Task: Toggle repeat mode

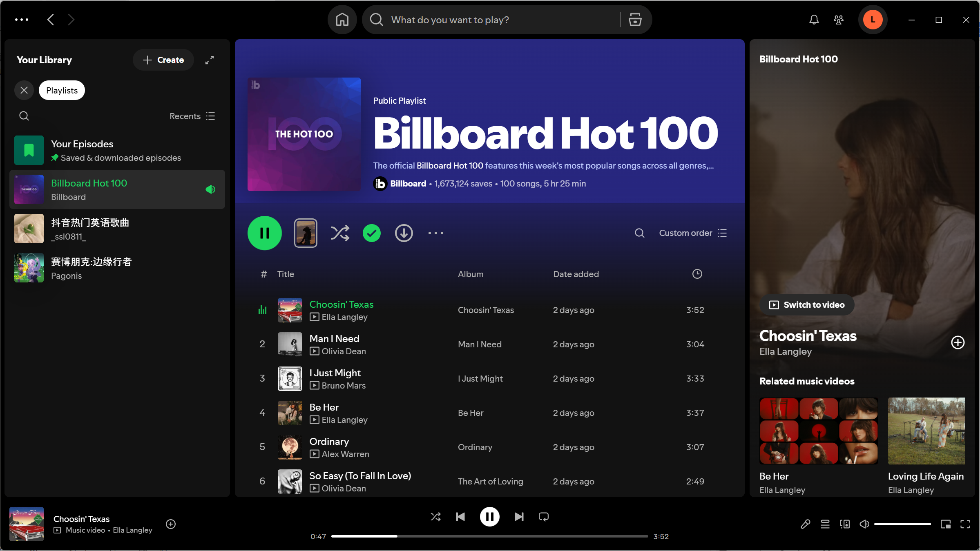Action: tap(543, 517)
